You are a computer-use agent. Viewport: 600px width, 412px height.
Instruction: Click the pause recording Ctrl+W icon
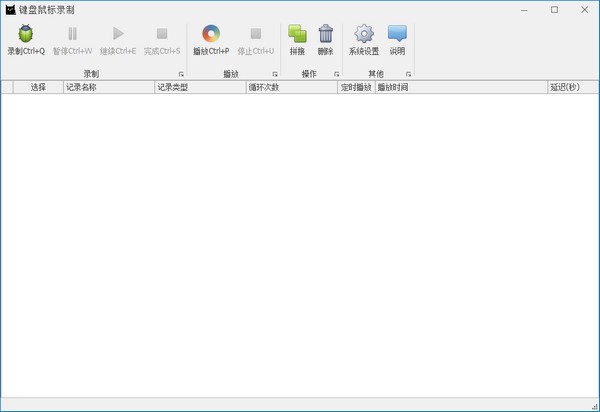point(72,34)
